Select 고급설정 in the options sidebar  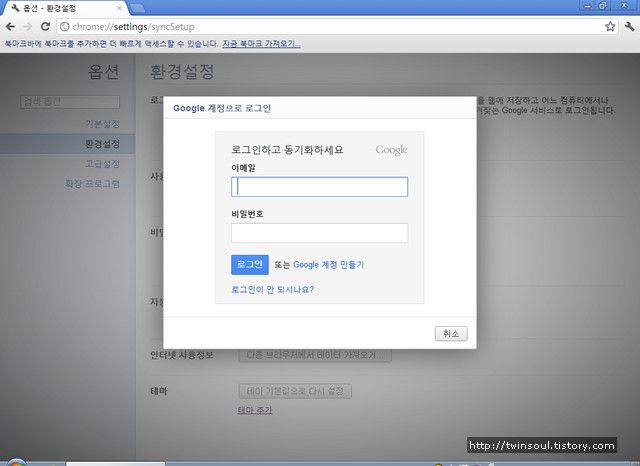point(102,164)
